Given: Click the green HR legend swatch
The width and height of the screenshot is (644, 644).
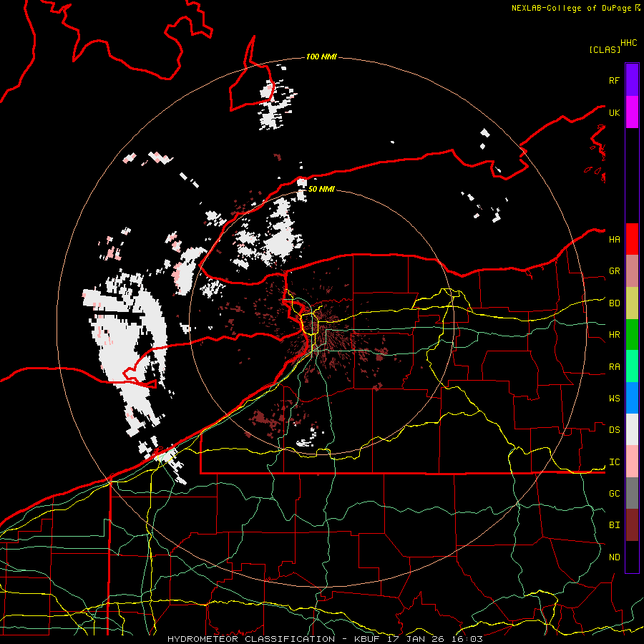Looking at the screenshot, I should click(x=632, y=334).
